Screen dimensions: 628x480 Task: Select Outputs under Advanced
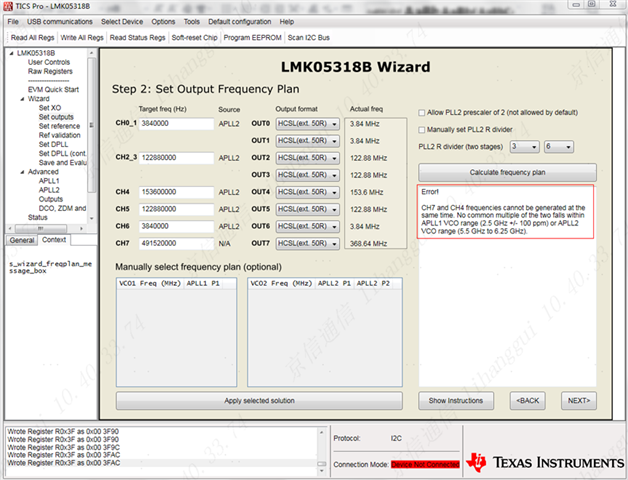[50, 200]
